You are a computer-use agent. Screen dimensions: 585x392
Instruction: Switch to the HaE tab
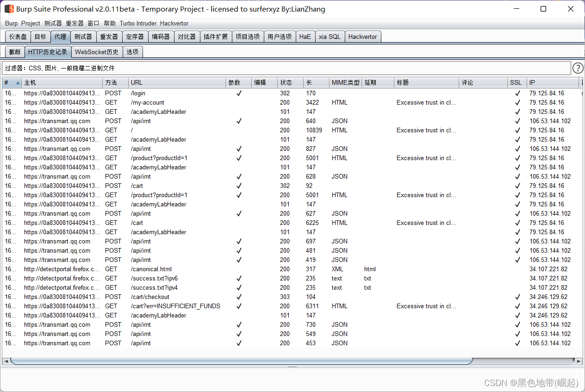click(x=305, y=37)
